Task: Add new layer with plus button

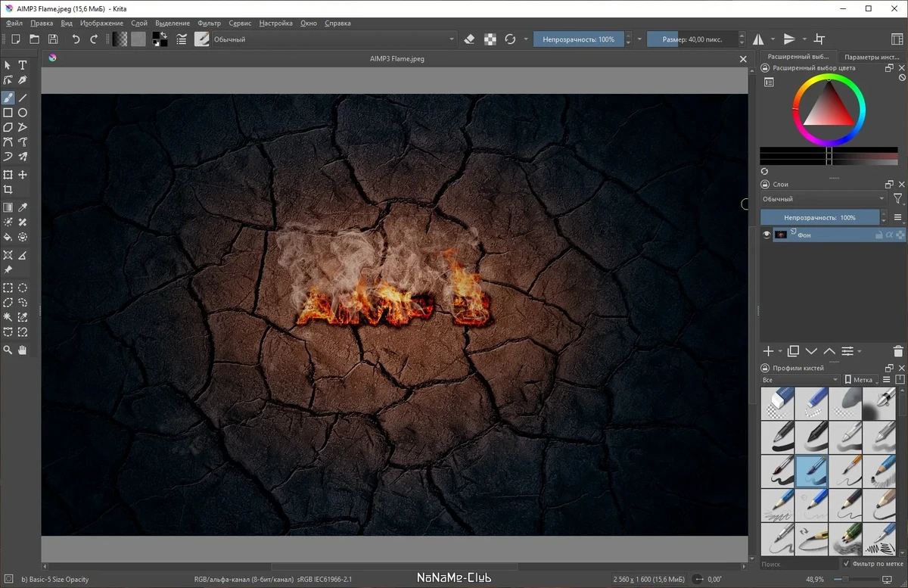Action: tap(768, 351)
